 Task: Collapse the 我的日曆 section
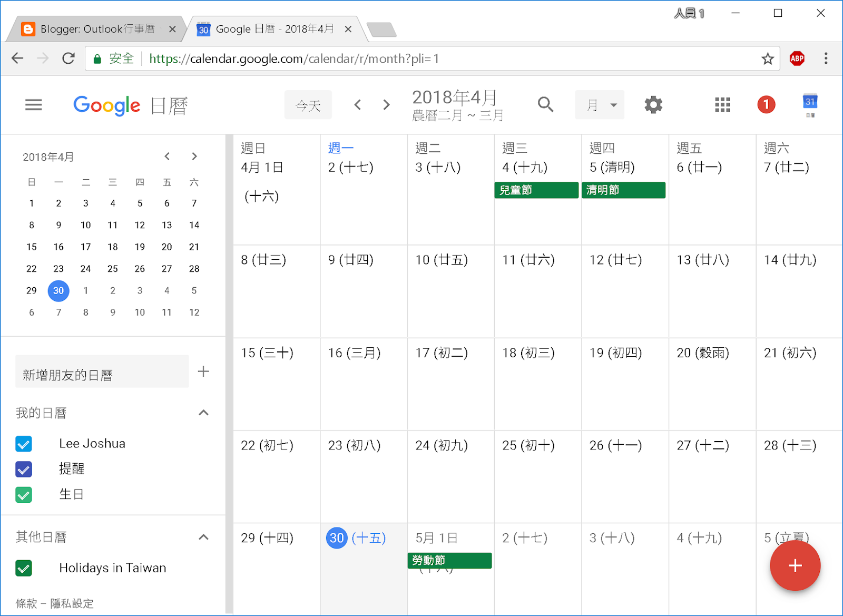[203, 413]
